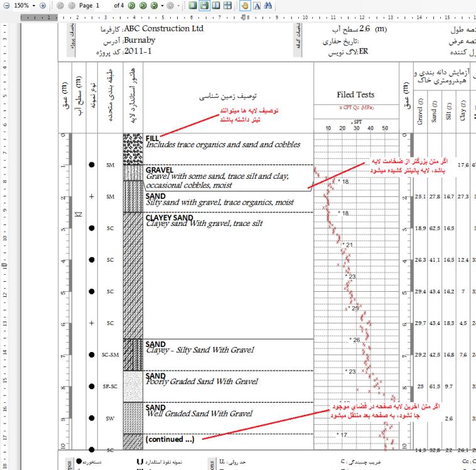Toggle the continuous page view layout
Screen dimensions: 476x470
pyautogui.click(x=204, y=5)
